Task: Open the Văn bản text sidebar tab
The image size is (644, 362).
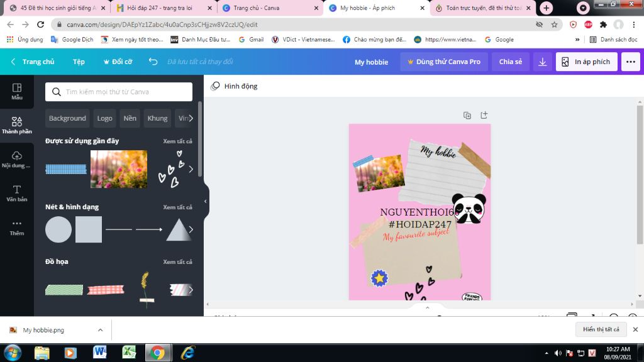Action: click(x=17, y=194)
